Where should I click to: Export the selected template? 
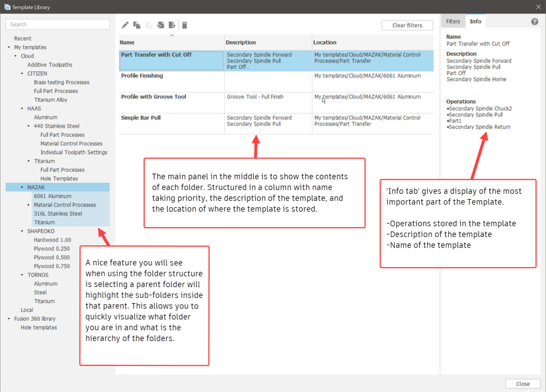tap(172, 25)
